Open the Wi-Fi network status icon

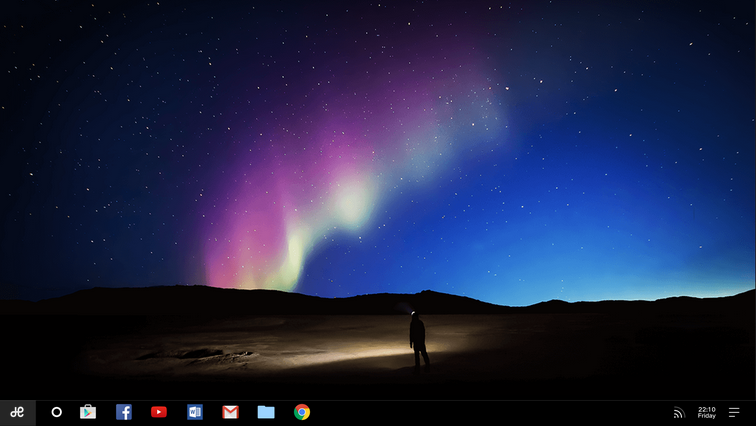(x=679, y=413)
